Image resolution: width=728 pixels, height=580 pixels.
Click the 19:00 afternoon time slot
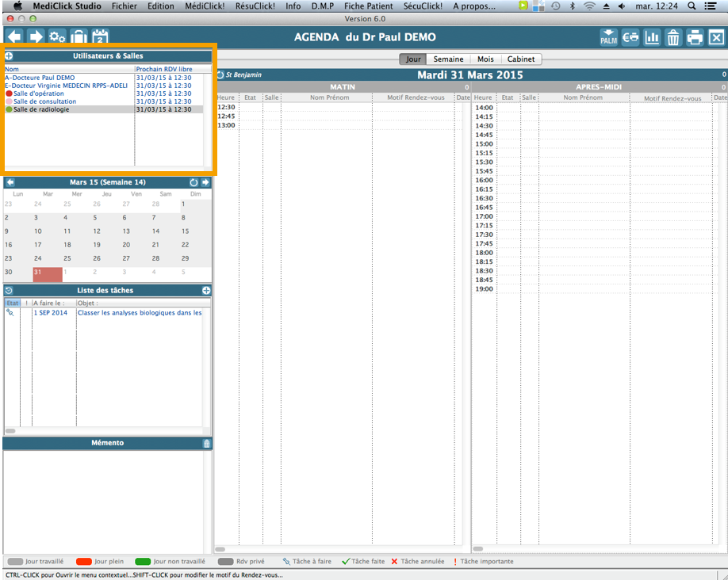597,289
